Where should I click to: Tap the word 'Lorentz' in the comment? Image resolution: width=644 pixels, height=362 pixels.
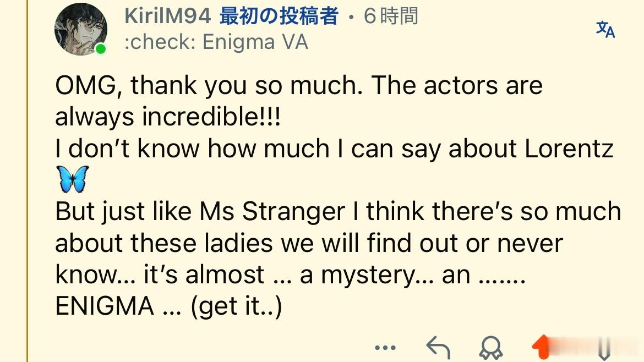click(x=569, y=148)
